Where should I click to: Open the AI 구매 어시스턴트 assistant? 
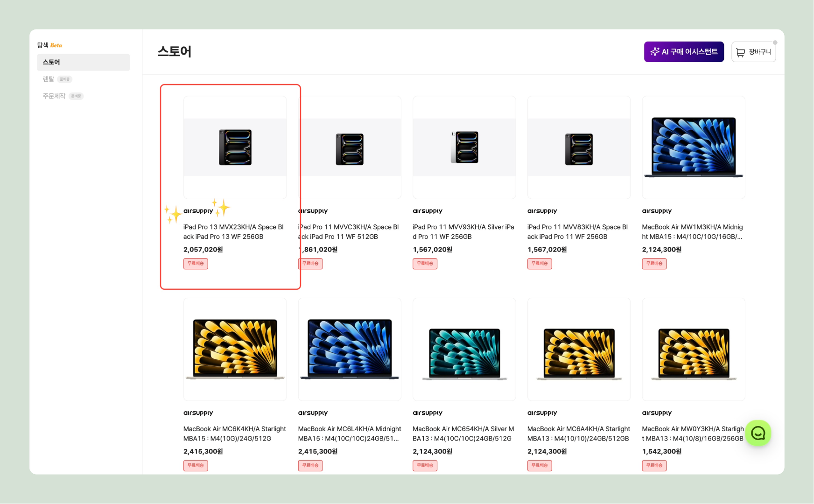tap(684, 52)
